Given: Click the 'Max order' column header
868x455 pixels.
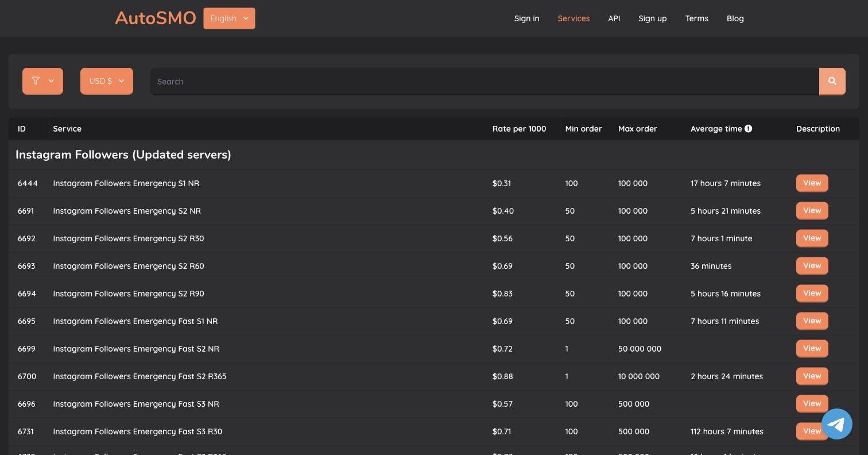Looking at the screenshot, I should pos(638,129).
